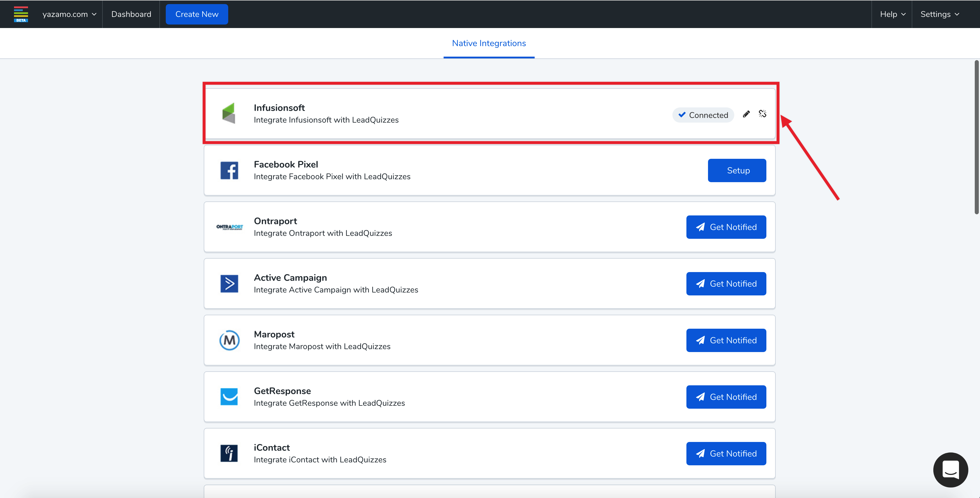Click the Create New button
Viewport: 980px width, 498px height.
(x=197, y=14)
